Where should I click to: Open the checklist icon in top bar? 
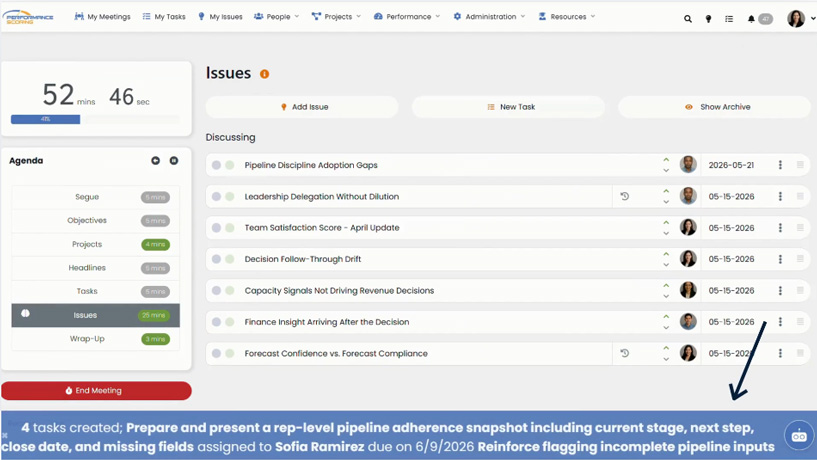click(729, 19)
